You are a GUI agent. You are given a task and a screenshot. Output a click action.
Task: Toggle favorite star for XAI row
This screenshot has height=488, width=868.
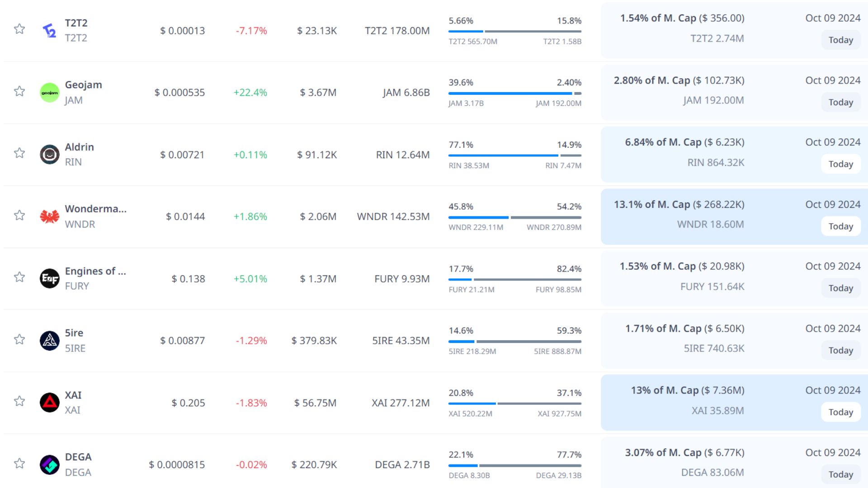coord(19,401)
